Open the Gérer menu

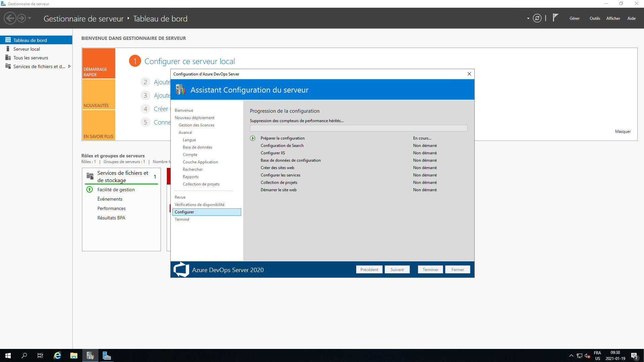point(574,18)
